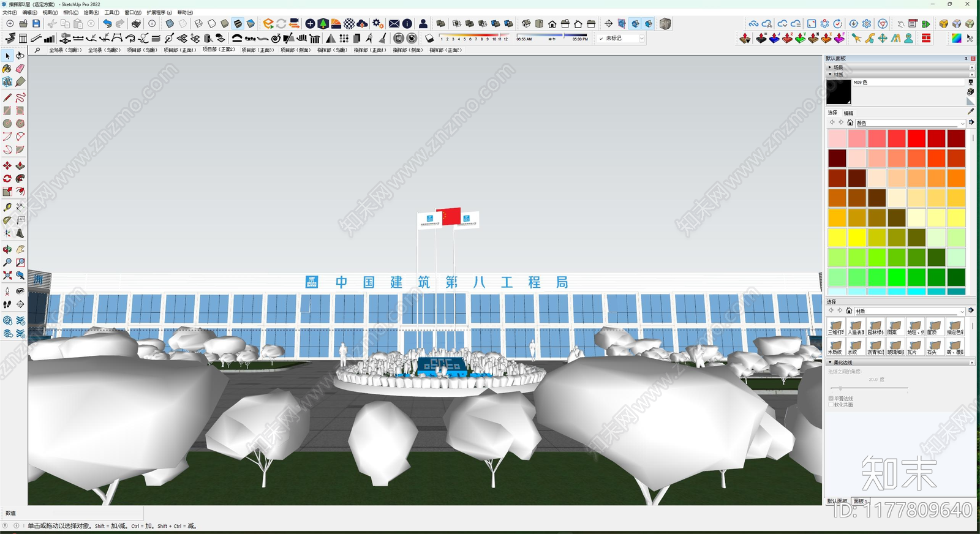Image resolution: width=980 pixels, height=534 pixels.
Task: Click home icon in upper materials browser
Action: click(x=850, y=122)
